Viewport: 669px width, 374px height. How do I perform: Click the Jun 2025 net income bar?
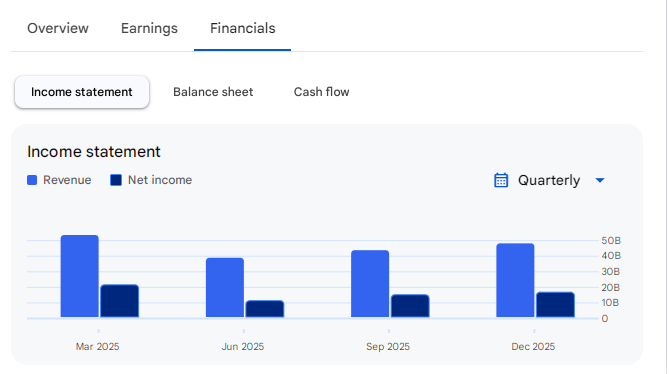[x=265, y=309]
